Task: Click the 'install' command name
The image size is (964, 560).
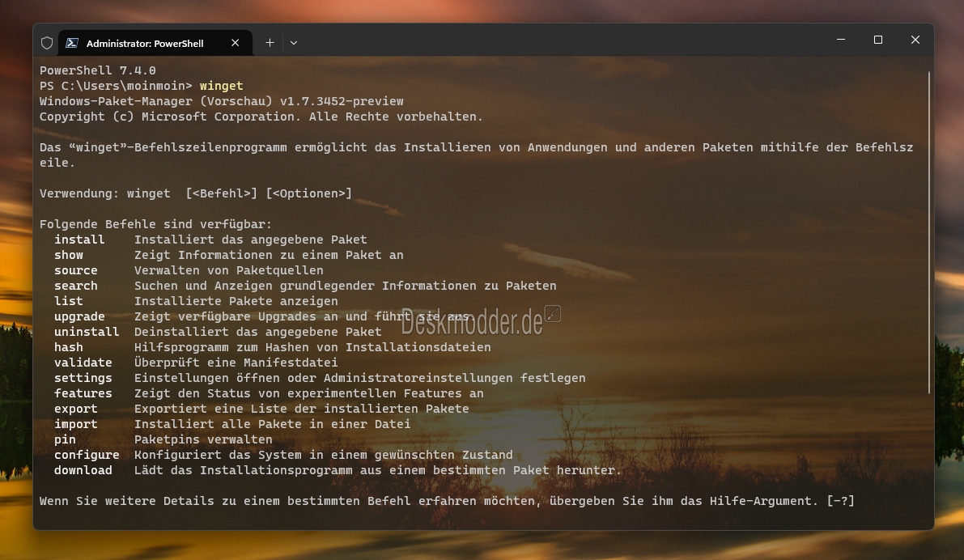Action: point(79,240)
